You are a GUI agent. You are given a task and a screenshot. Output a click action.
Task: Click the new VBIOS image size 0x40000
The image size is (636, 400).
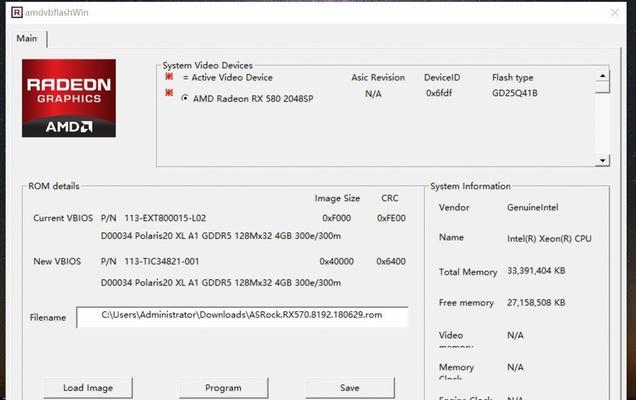pyautogui.click(x=337, y=261)
